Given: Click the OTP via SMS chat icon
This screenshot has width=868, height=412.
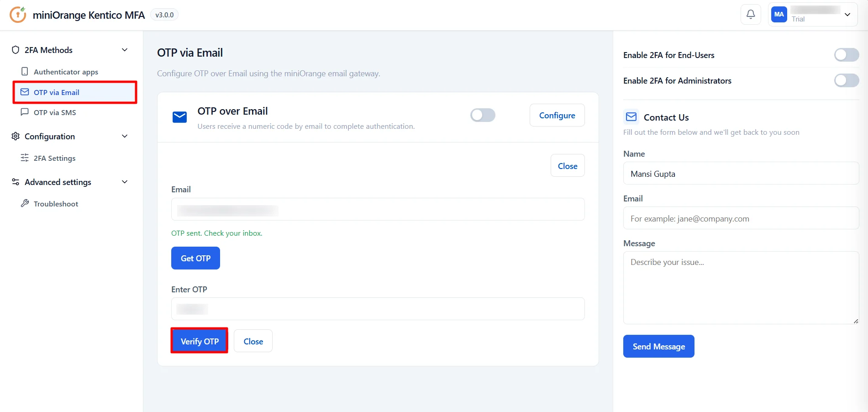Looking at the screenshot, I should tap(25, 112).
